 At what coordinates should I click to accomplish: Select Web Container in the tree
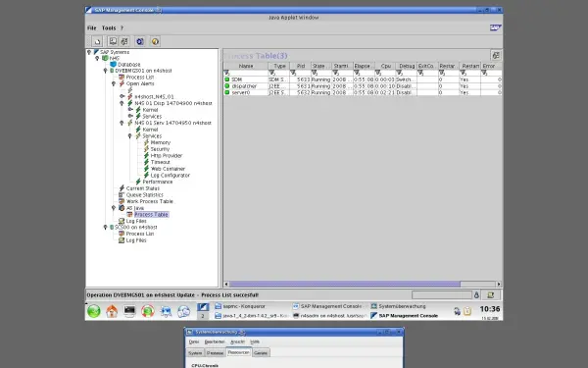coord(168,169)
